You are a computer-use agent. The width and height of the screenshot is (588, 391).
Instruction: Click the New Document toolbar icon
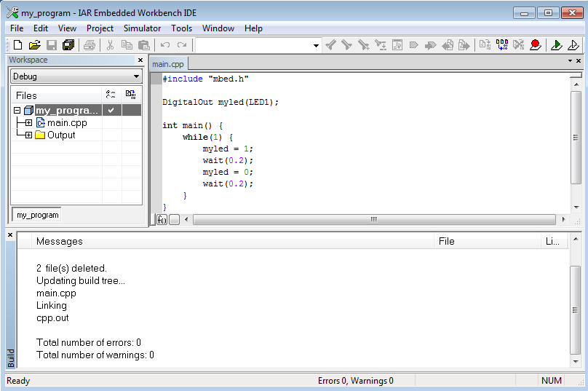point(18,45)
